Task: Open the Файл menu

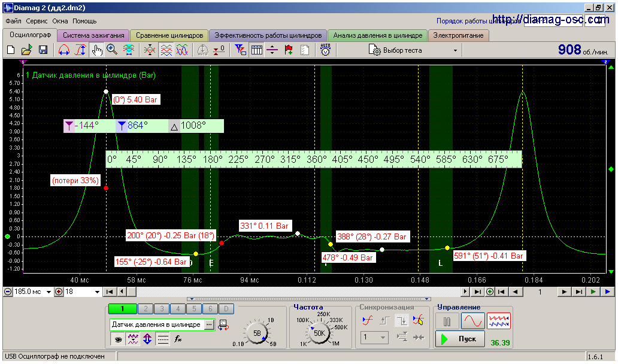Action: point(13,22)
